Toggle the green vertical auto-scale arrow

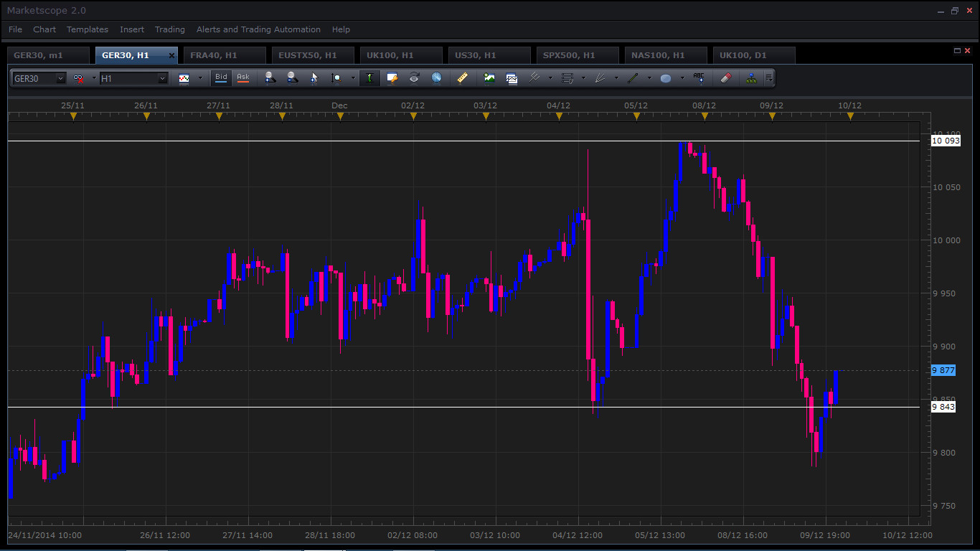pyautogui.click(x=369, y=78)
